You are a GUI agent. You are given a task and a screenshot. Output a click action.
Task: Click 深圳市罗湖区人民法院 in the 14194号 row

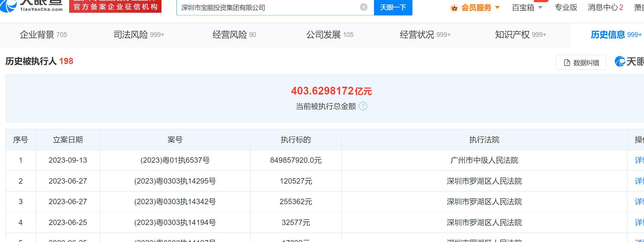[484, 223]
